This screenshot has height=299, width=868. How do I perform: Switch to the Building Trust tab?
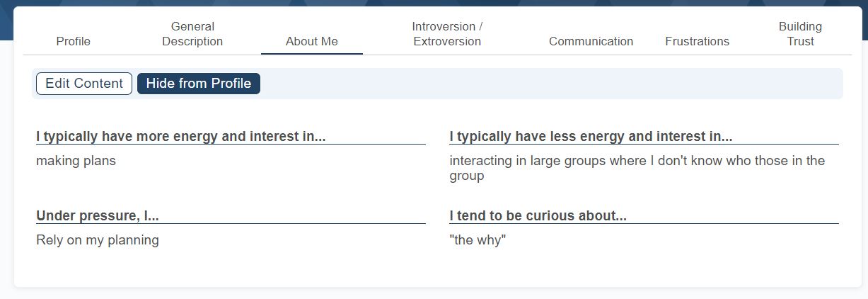coord(800,34)
